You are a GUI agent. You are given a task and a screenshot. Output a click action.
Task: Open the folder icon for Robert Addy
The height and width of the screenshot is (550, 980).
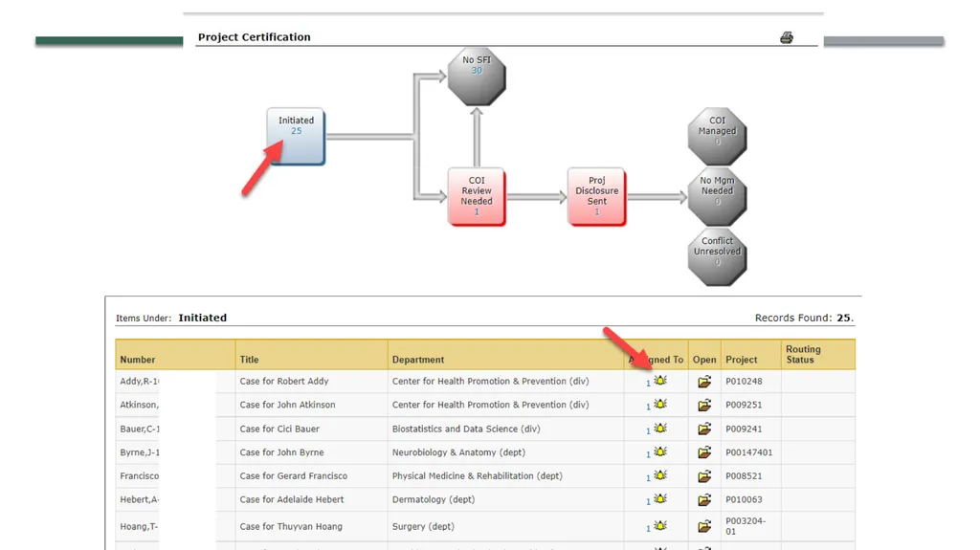tap(704, 382)
